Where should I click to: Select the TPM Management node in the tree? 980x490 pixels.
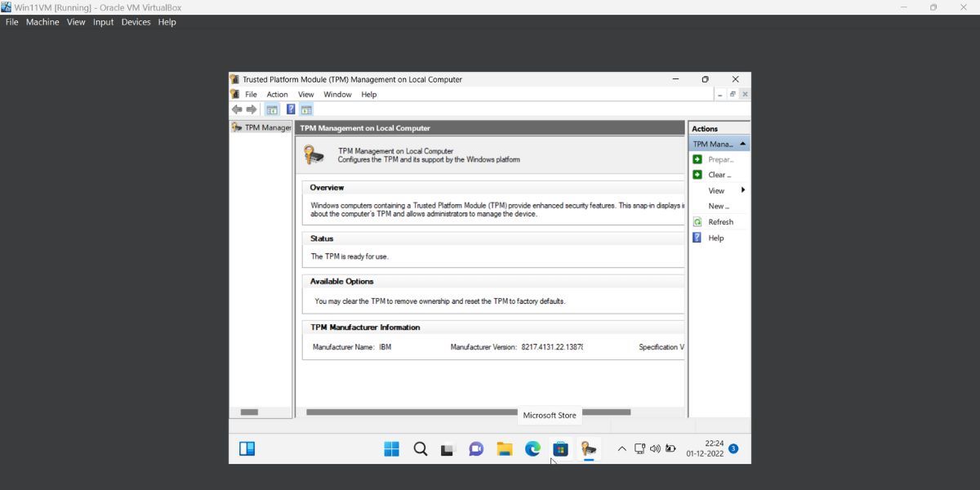pyautogui.click(x=262, y=127)
